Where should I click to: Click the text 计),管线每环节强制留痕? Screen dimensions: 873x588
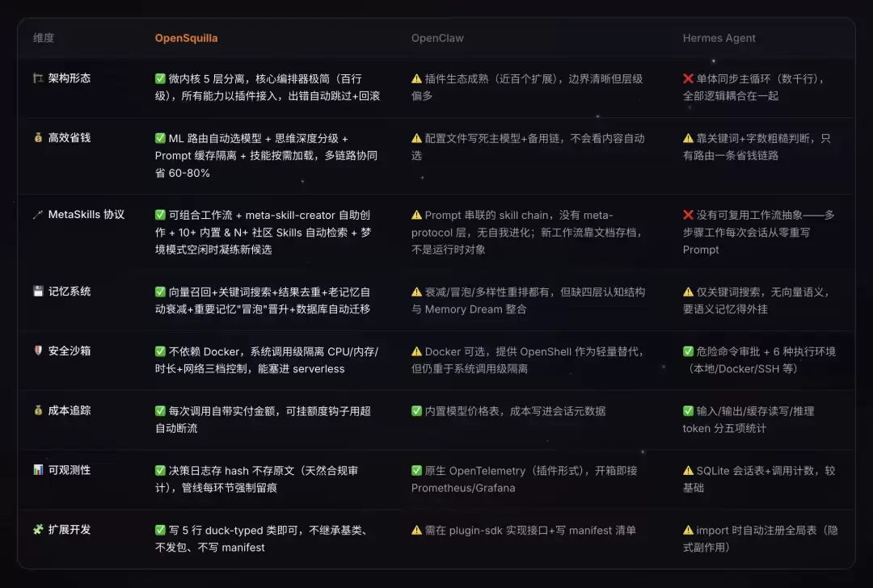pos(216,488)
